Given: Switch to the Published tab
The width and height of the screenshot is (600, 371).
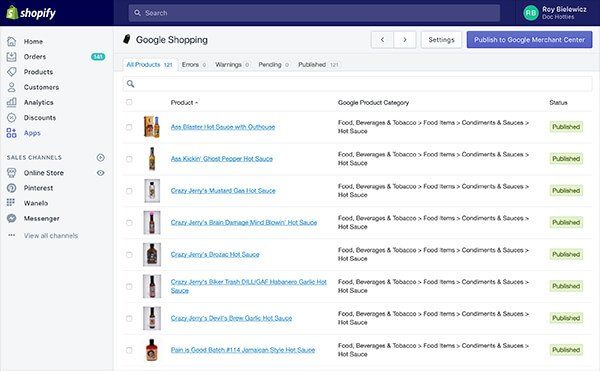Looking at the screenshot, I should [318, 65].
